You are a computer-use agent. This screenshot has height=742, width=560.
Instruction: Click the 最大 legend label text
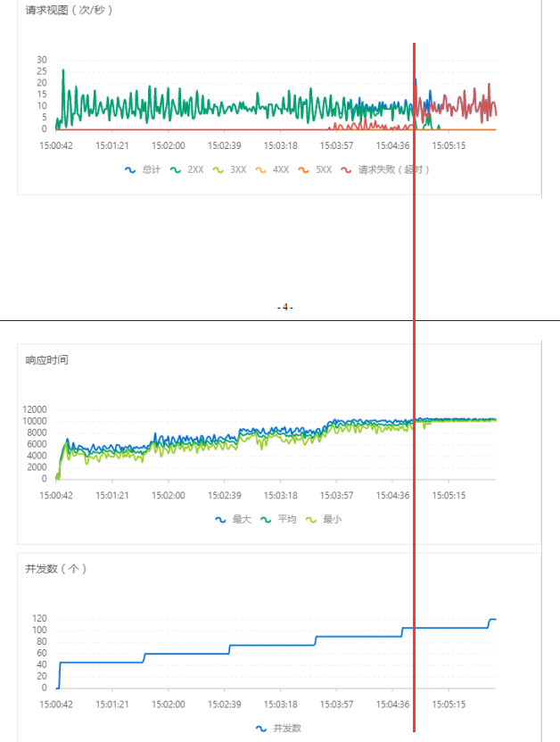coord(242,520)
